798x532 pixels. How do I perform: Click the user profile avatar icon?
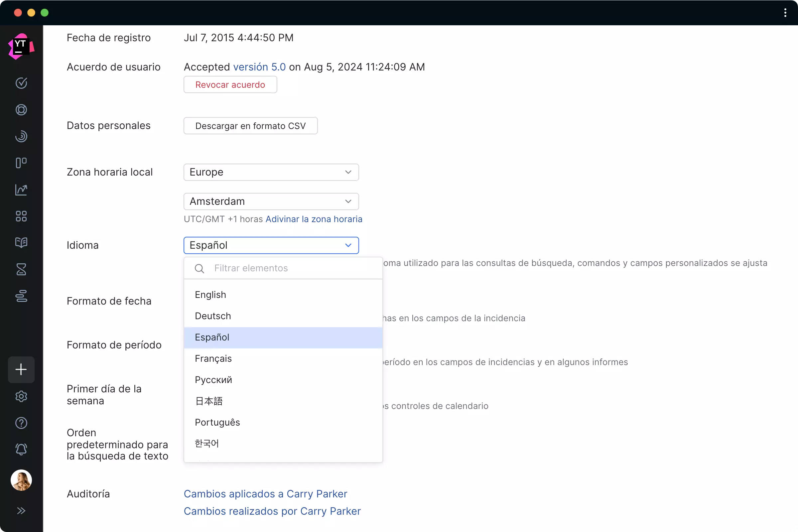coord(22,479)
